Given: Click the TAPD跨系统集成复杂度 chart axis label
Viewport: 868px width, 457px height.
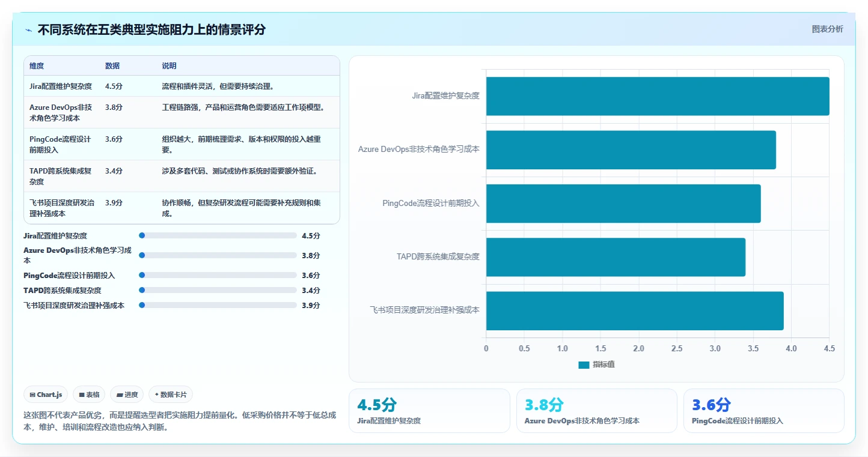Looking at the screenshot, I should point(438,256).
